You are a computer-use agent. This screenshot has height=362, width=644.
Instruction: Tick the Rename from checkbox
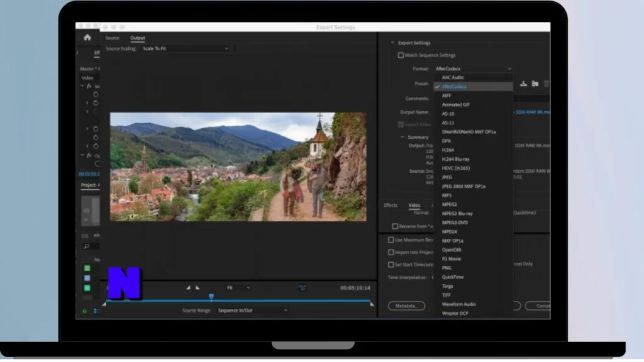tap(395, 226)
